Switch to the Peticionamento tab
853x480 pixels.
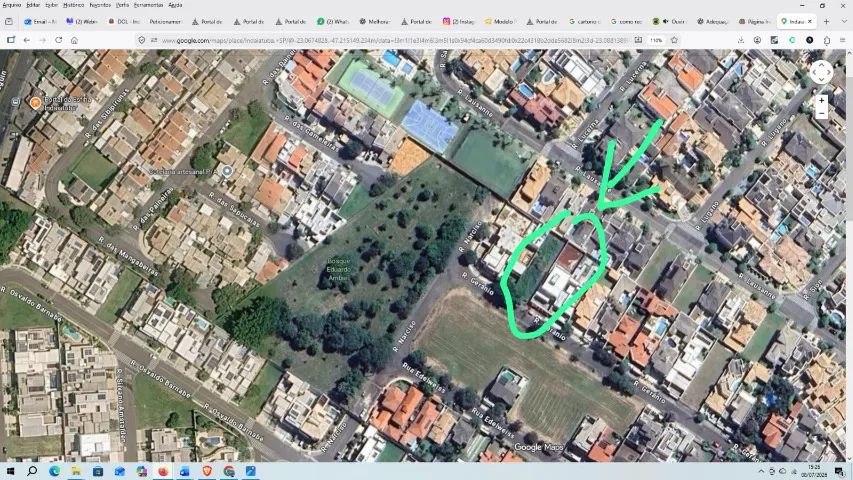(x=165, y=22)
